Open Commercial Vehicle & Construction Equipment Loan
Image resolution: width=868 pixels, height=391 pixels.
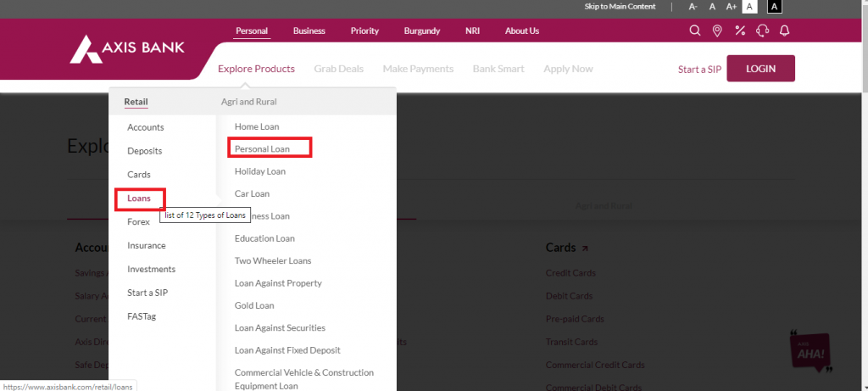point(304,379)
